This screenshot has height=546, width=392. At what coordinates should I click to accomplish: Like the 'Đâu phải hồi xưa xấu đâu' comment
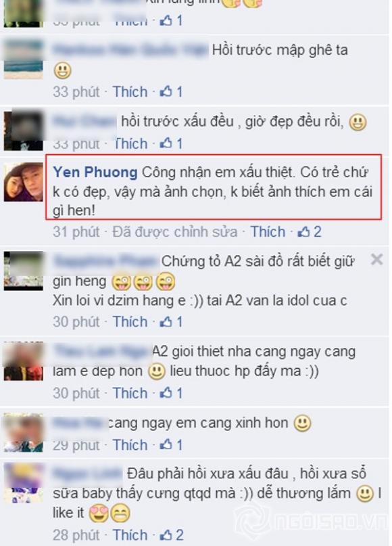[x=130, y=535]
